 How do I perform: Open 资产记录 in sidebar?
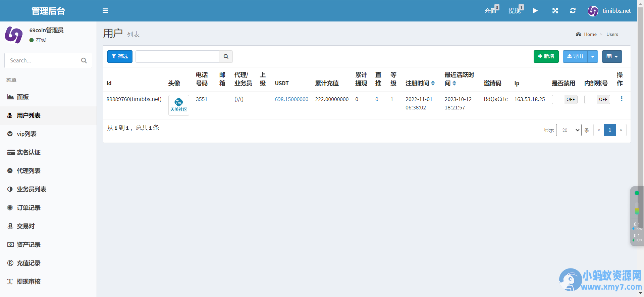(48, 245)
